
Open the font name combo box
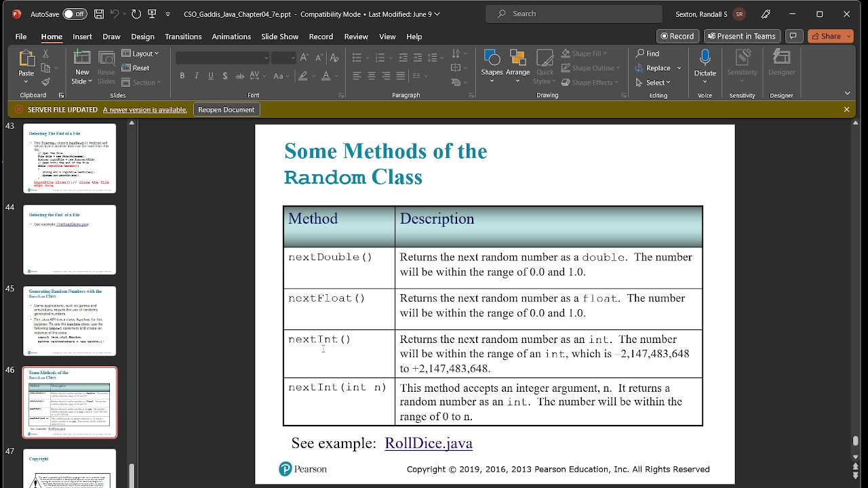coord(222,58)
